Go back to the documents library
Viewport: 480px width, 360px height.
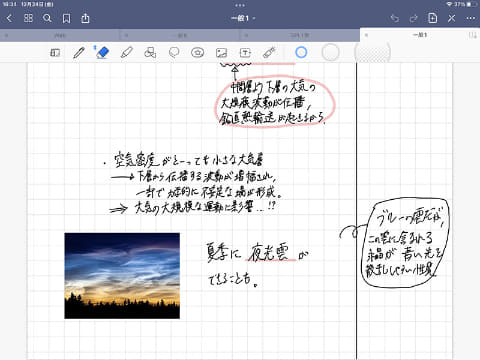pos(9,18)
